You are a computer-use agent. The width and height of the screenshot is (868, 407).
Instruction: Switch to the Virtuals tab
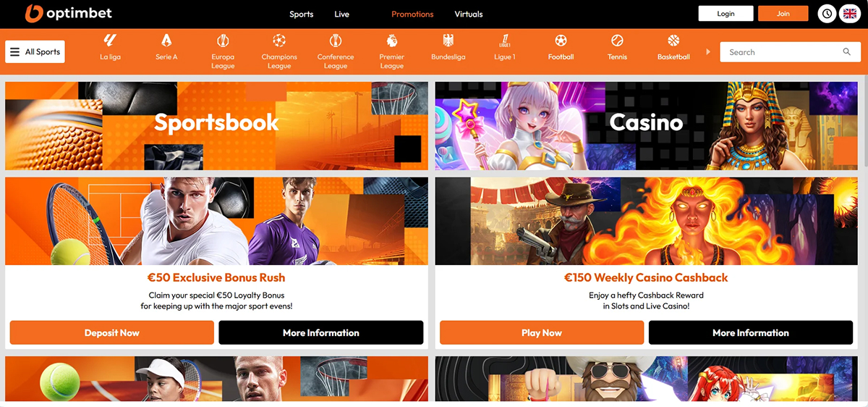(x=469, y=14)
